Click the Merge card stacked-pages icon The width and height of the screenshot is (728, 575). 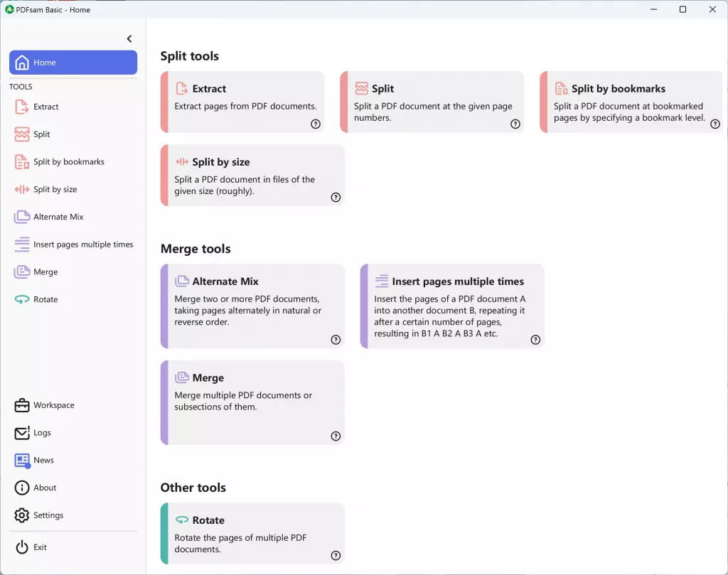(181, 377)
